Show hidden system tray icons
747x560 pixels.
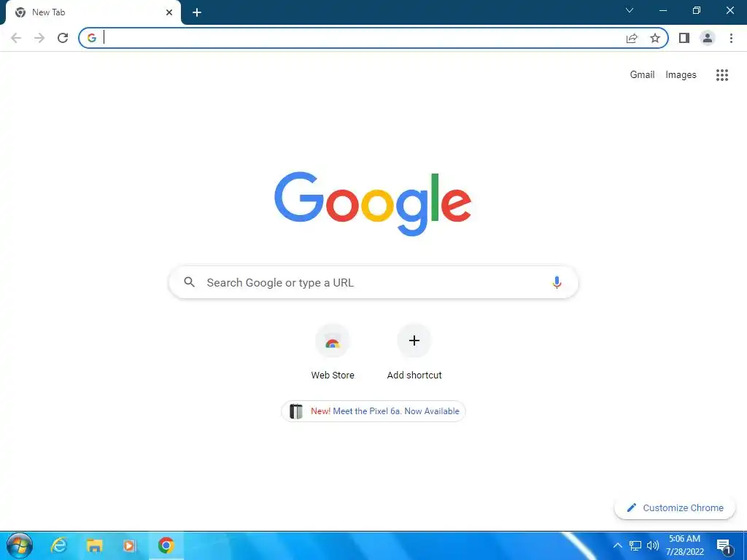coord(617,545)
